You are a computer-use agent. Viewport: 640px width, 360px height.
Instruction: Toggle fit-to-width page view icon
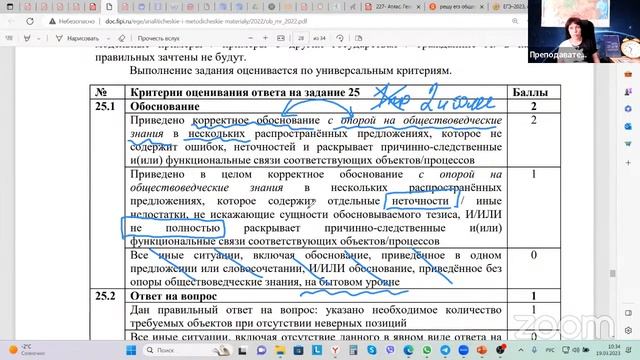[281, 38]
